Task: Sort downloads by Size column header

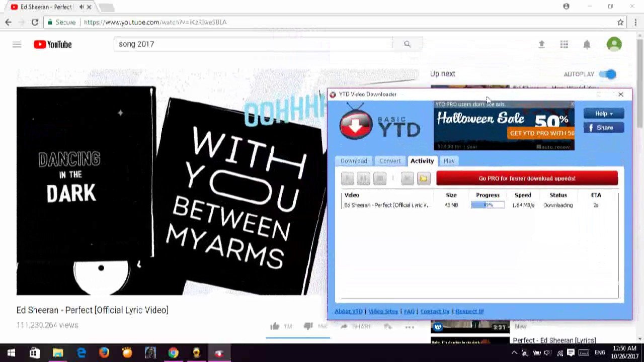Action: (x=451, y=195)
